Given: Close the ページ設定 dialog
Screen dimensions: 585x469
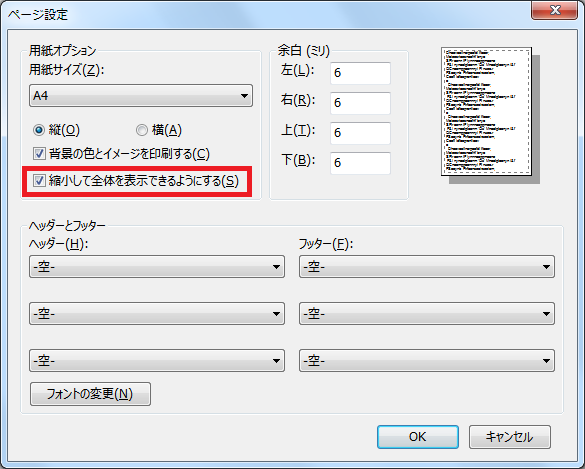Looking at the screenshot, I should click(x=555, y=10).
